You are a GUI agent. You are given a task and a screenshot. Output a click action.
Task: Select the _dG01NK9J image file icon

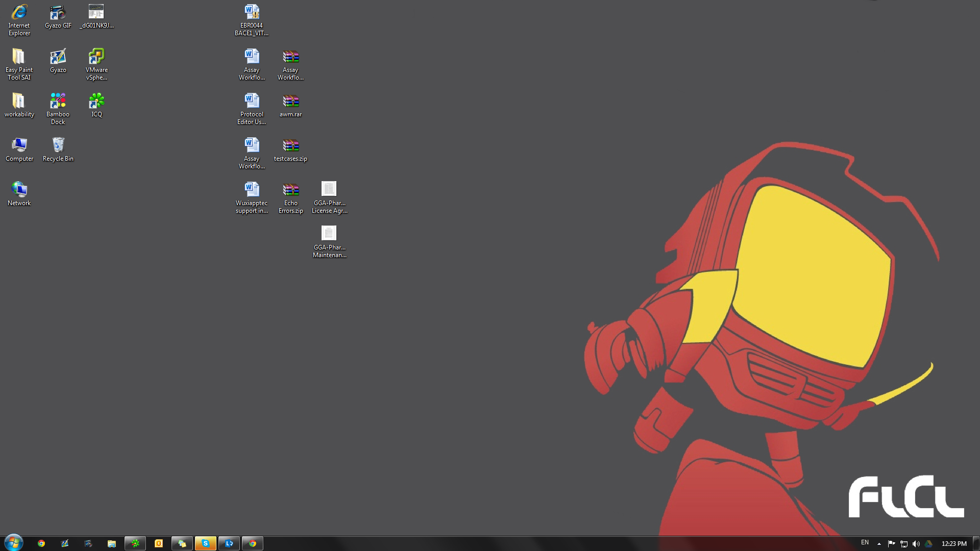point(96,17)
